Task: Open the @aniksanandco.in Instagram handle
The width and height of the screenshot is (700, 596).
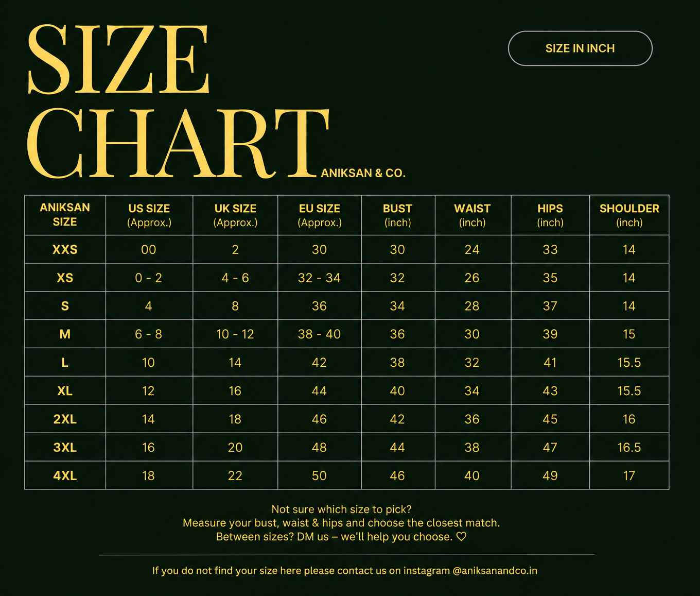Action: click(495, 571)
